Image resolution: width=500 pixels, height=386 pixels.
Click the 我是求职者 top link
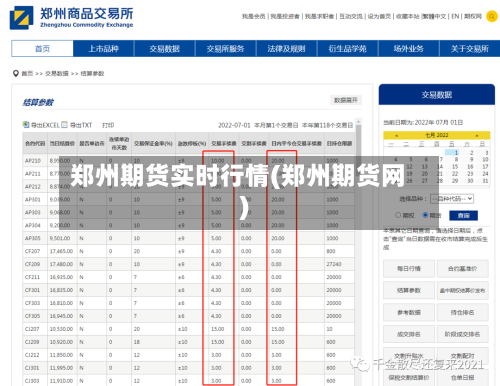pos(319,16)
